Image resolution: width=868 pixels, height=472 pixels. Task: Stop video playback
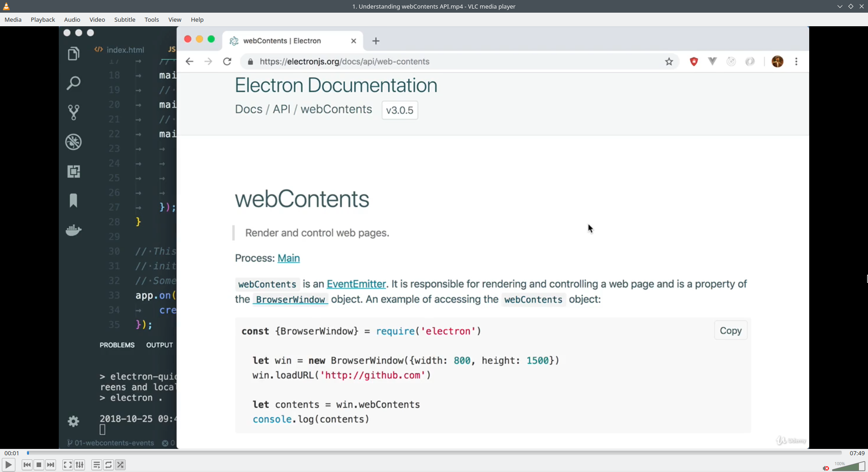tap(39, 465)
